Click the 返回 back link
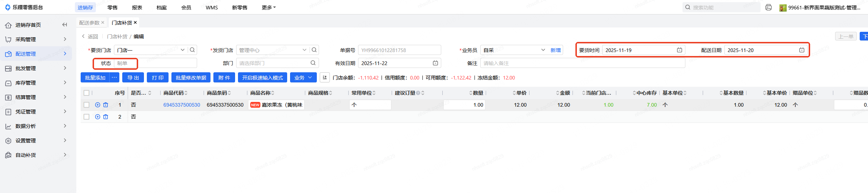Viewport: 868px width, 193px height. (x=90, y=36)
